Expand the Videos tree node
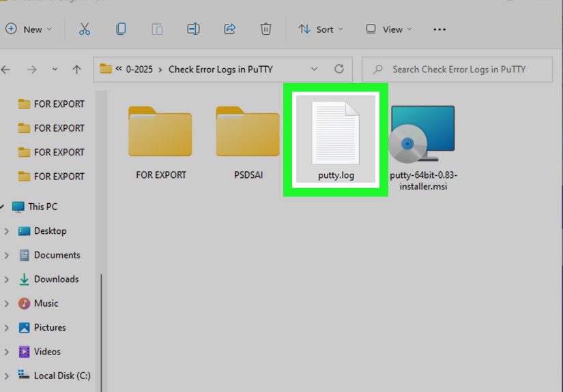 pyautogui.click(x=6, y=352)
